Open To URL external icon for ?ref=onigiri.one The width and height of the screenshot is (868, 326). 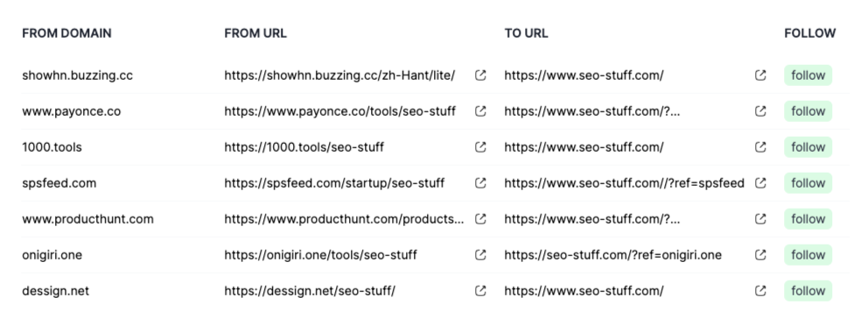[x=760, y=255]
